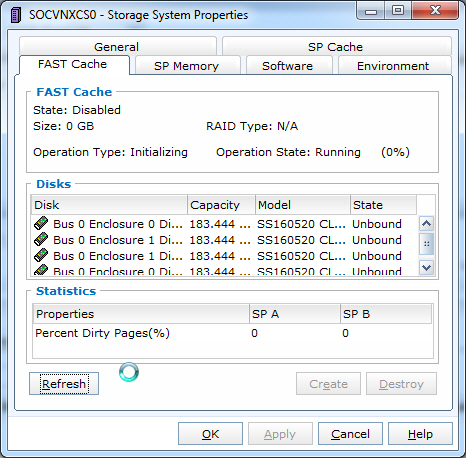
Task: Click the Refresh button
Action: pyautogui.click(x=64, y=384)
